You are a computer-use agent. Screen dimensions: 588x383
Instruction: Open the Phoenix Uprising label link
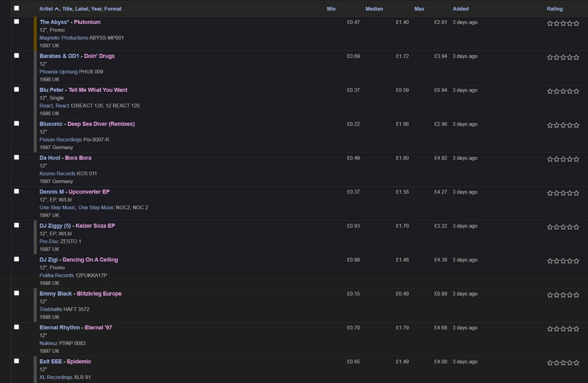click(x=58, y=72)
